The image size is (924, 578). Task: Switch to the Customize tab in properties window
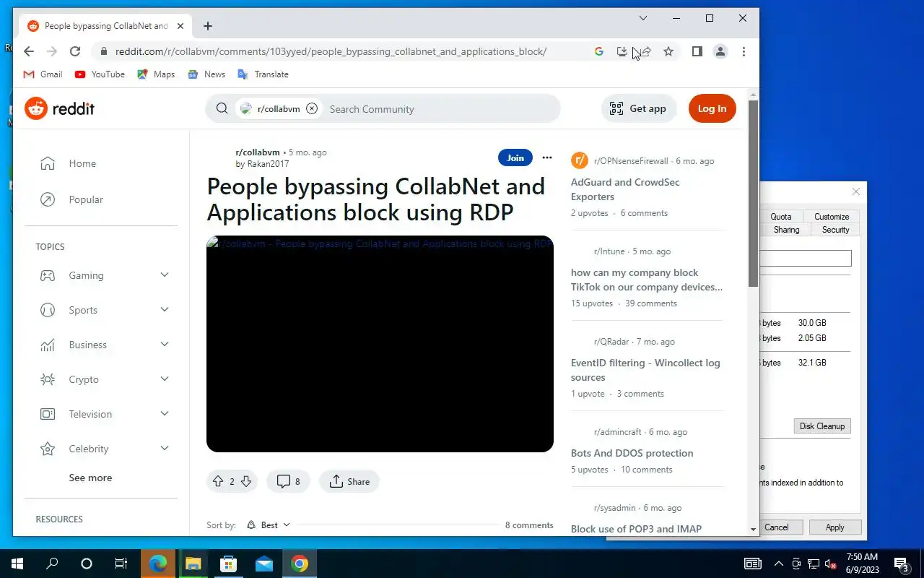point(832,217)
